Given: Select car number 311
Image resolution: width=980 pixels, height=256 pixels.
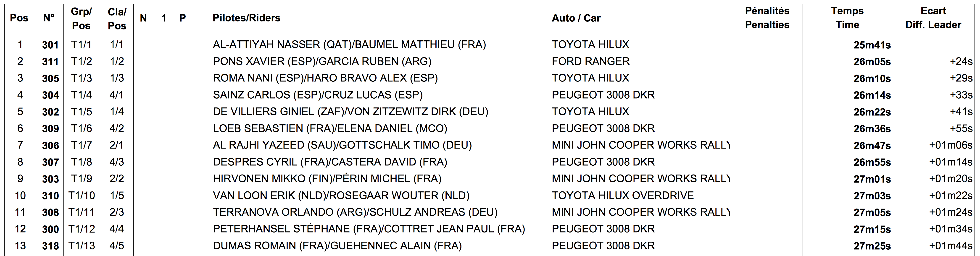Looking at the screenshot, I should (50, 62).
